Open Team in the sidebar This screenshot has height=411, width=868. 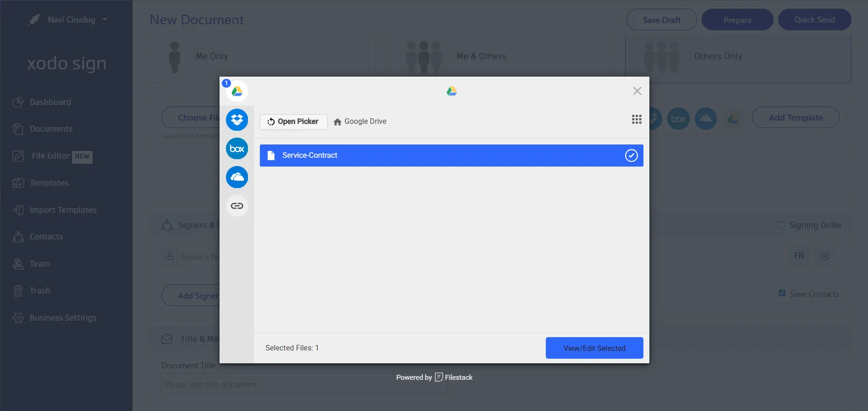(40, 264)
